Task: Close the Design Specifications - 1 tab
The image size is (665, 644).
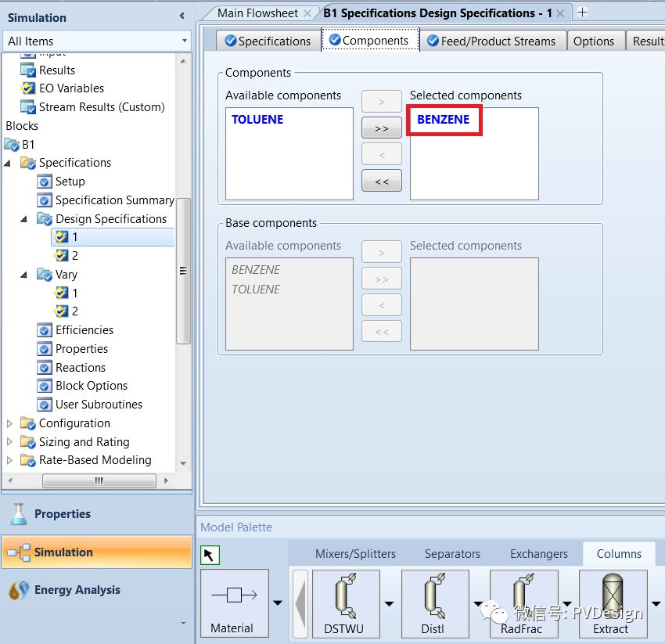Action: pos(560,13)
